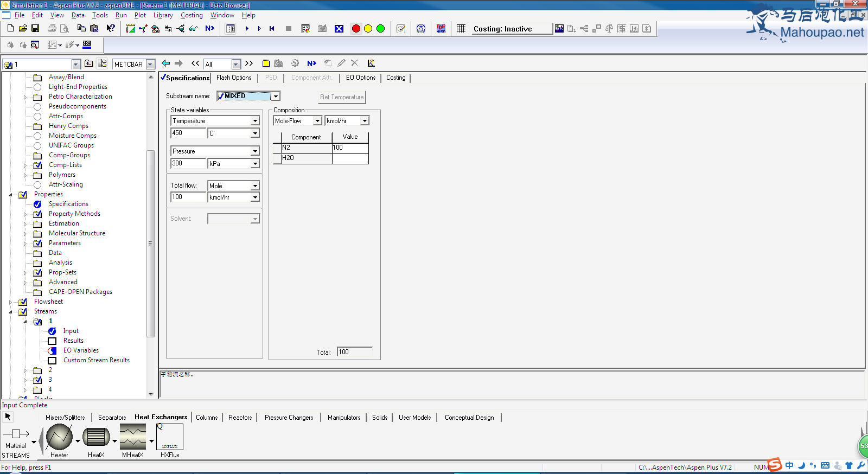This screenshot has width=868, height=474.
Task: Click the Print icon
Action: tap(52, 28)
